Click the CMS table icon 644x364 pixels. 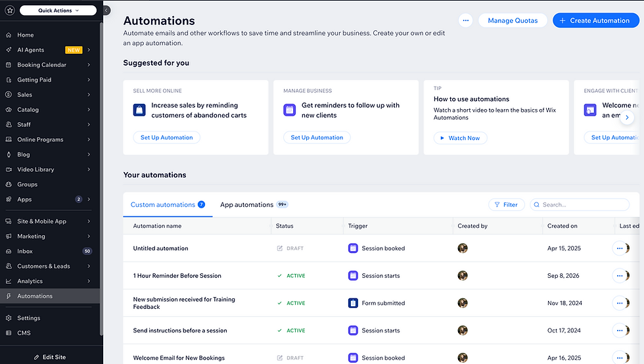[x=9, y=332]
